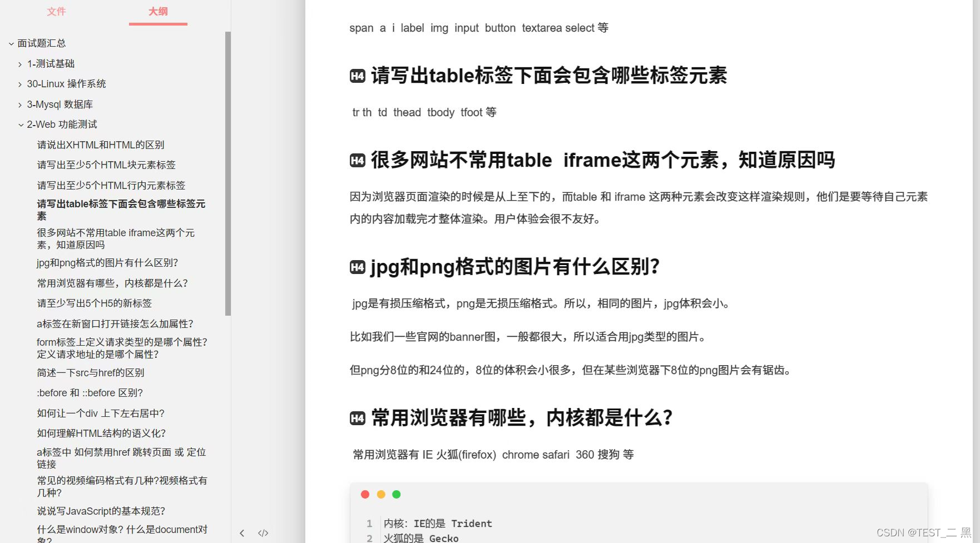The image size is (980, 543).
Task: Collapse the 面试题汇总 tree node
Action: click(12, 43)
